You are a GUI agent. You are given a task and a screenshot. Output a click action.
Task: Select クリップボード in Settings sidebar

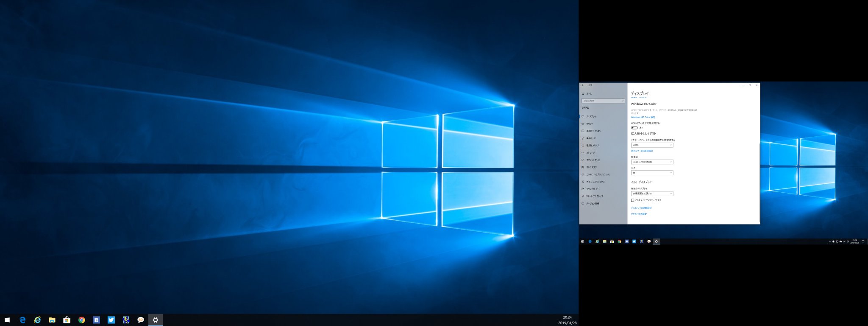(603, 189)
